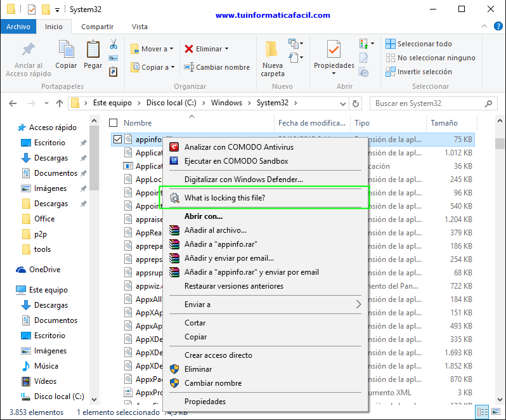Open the Enviar a submenu
Screen dimensions: 506x420
[265, 305]
